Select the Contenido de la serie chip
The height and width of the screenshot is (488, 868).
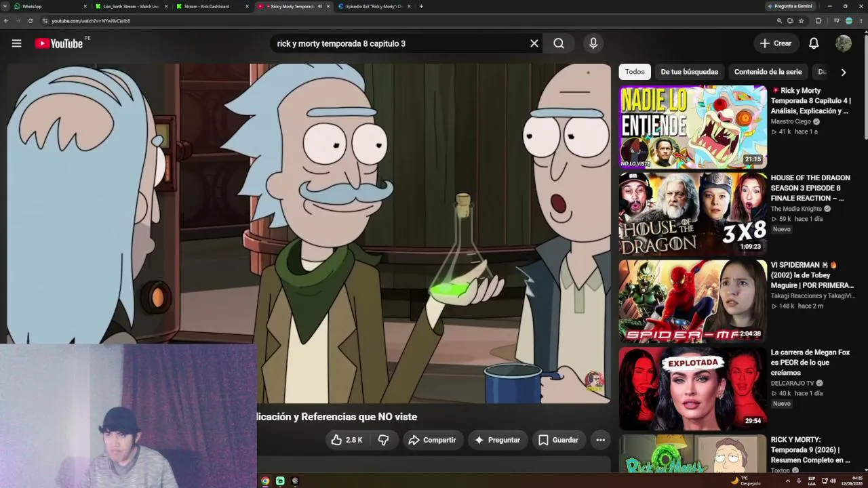tap(768, 72)
